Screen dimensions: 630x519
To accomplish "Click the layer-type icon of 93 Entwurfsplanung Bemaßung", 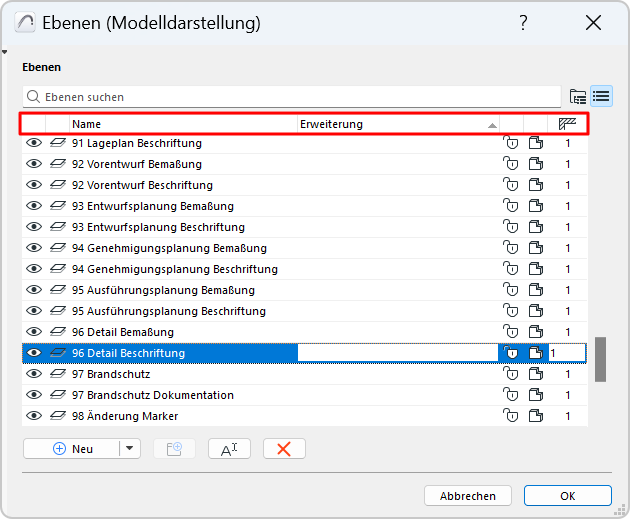I will coord(57,207).
